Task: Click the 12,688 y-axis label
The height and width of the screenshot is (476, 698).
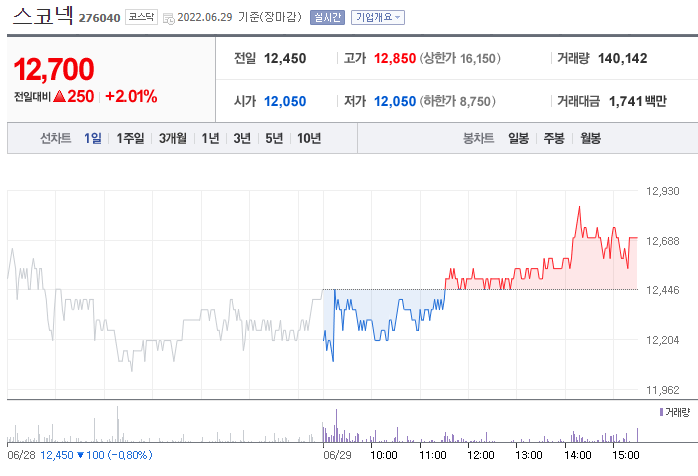Action: point(662,241)
